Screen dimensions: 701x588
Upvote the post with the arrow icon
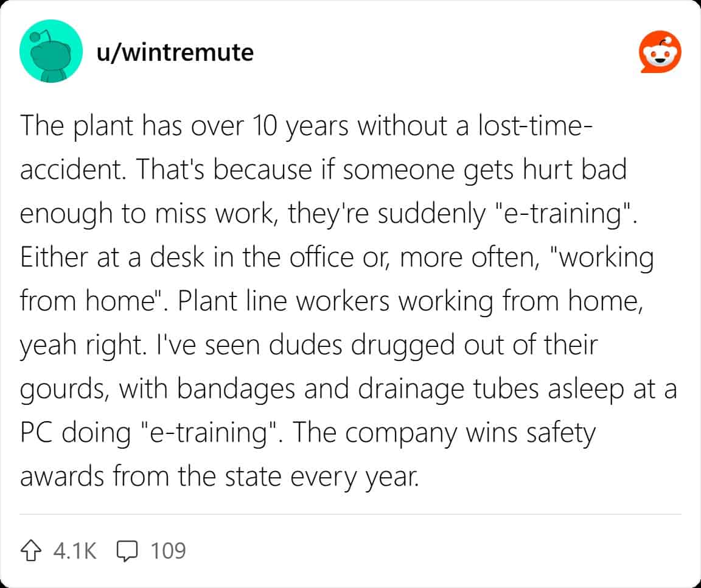pyautogui.click(x=35, y=551)
